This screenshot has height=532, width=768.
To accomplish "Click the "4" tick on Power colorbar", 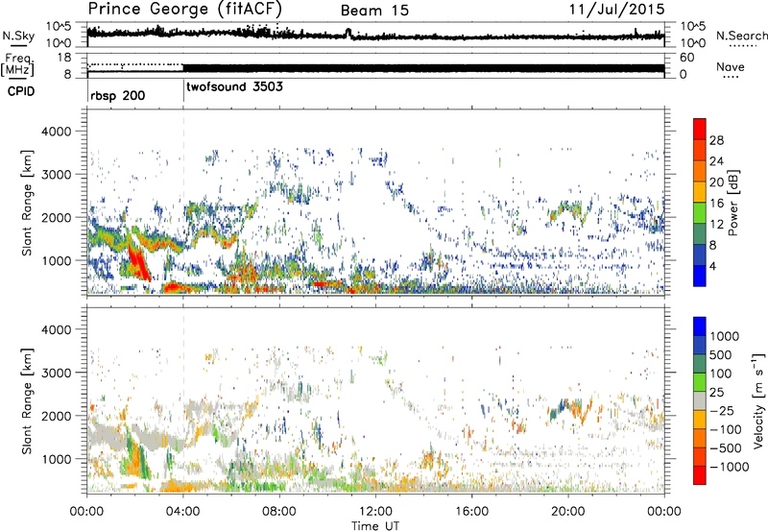I will (712, 266).
